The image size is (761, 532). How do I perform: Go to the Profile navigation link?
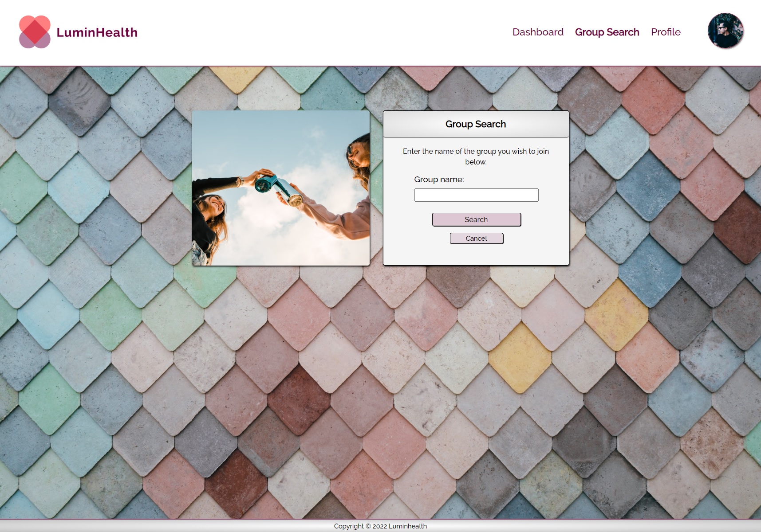tap(666, 32)
